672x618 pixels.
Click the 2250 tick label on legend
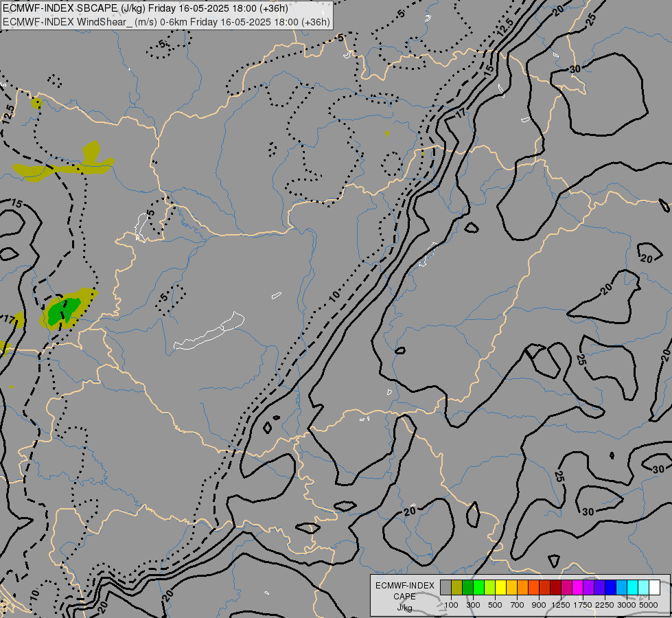(605, 605)
